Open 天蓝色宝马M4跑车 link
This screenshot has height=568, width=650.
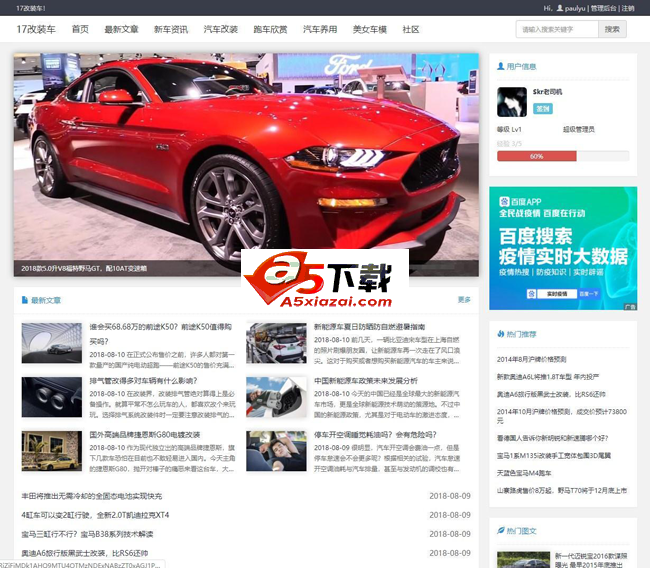click(524, 473)
